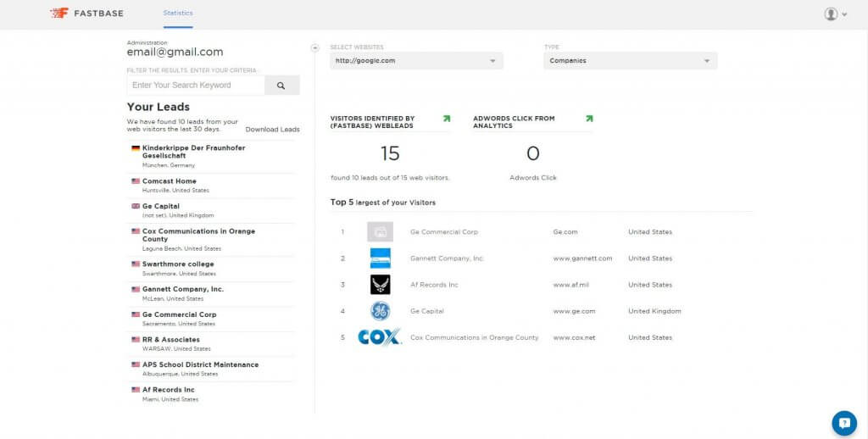The image size is (868, 439).
Task: Click Ge Commercial Corp name in Top 5
Action: [444, 232]
